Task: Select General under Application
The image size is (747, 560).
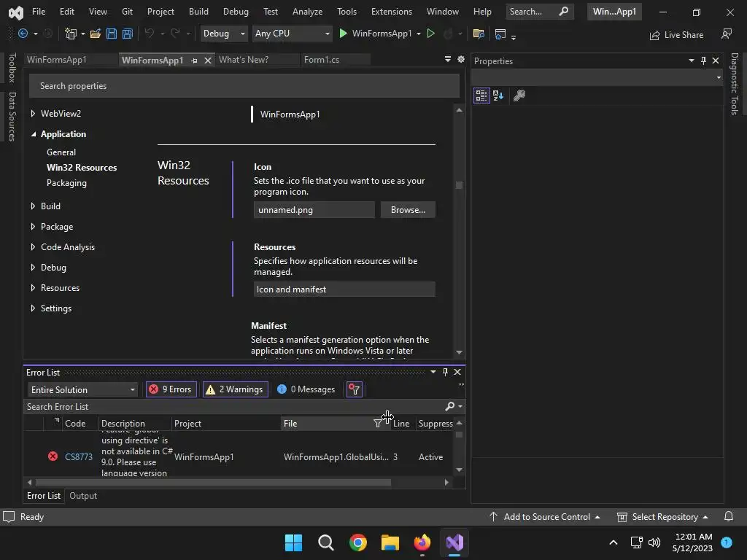Action: coord(61,152)
